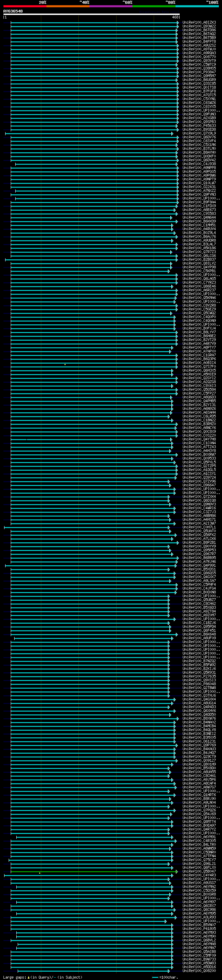
Task: Select hit UniRef100_Q4PMB5
Action: 199,402
